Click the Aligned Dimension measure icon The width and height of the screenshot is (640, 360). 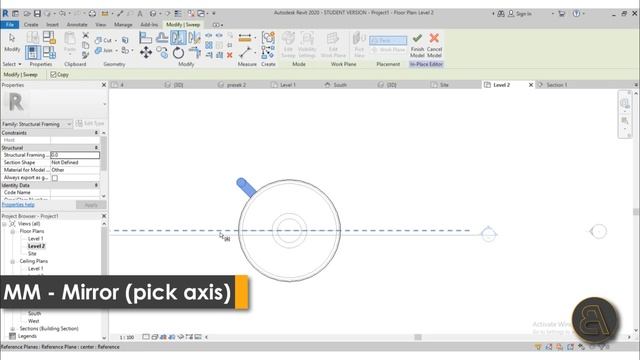coord(245,38)
